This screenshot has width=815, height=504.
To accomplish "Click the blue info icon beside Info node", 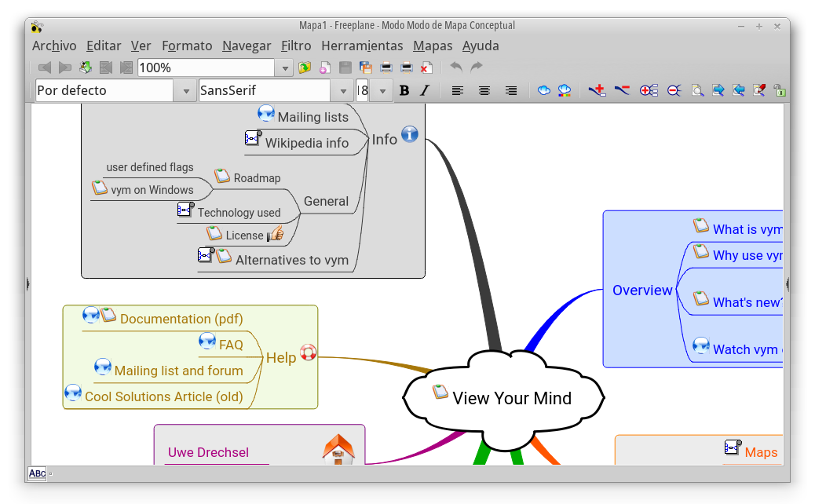I will 410,134.
